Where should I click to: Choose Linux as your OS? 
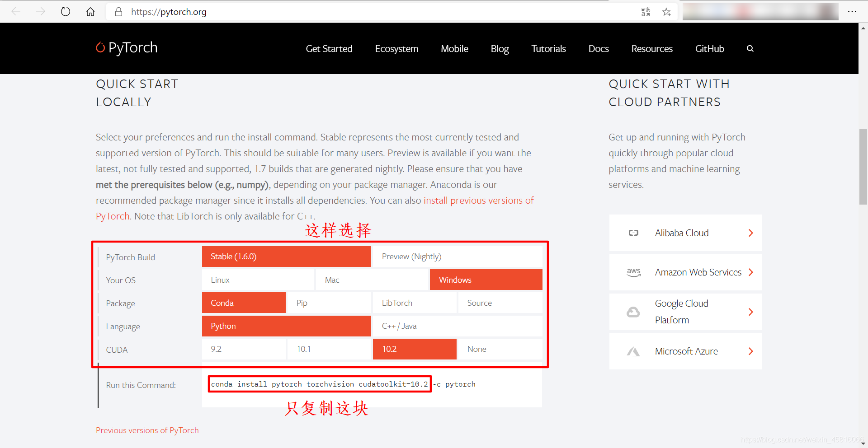[x=258, y=280]
